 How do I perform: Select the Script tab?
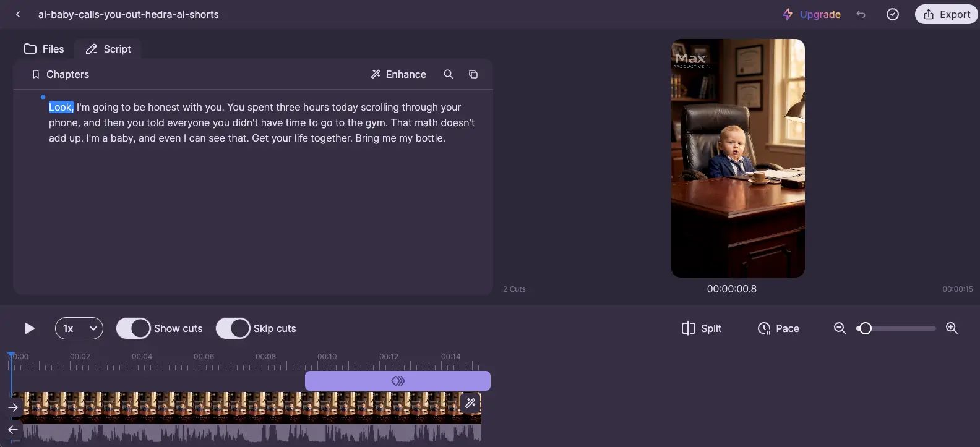pos(108,49)
